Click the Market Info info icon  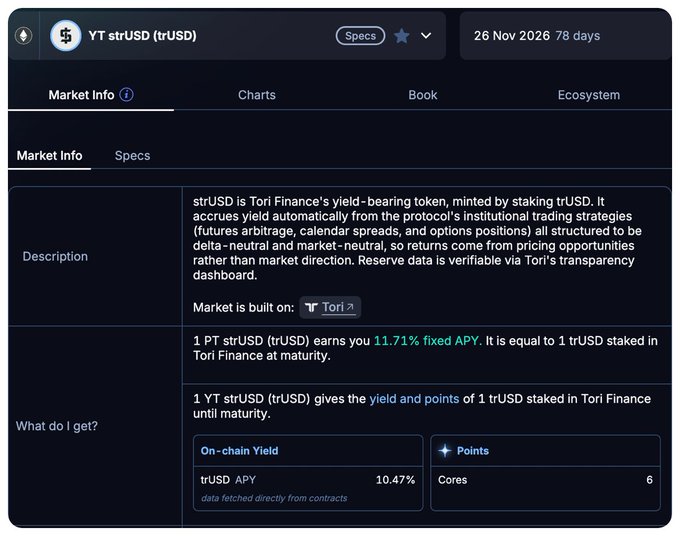pos(126,95)
